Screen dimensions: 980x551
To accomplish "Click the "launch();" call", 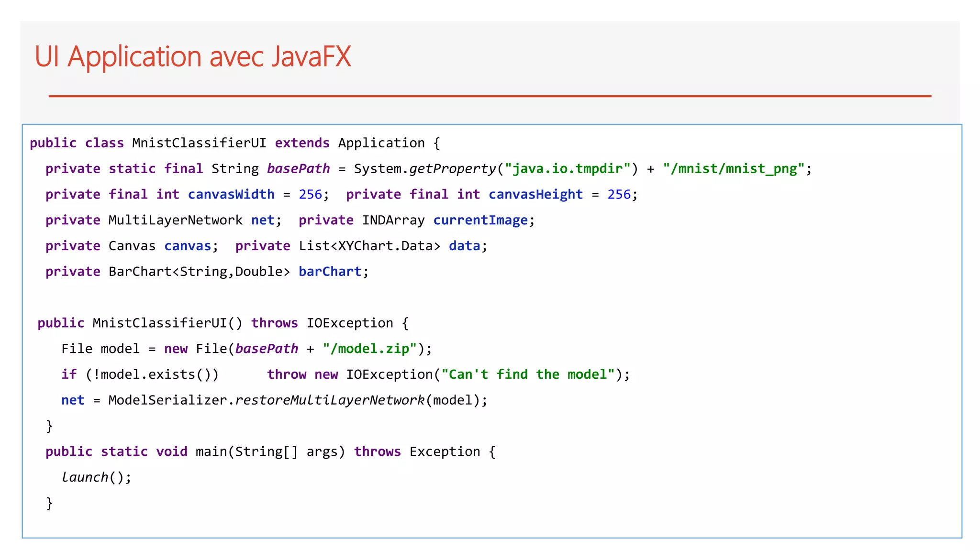I will point(97,477).
